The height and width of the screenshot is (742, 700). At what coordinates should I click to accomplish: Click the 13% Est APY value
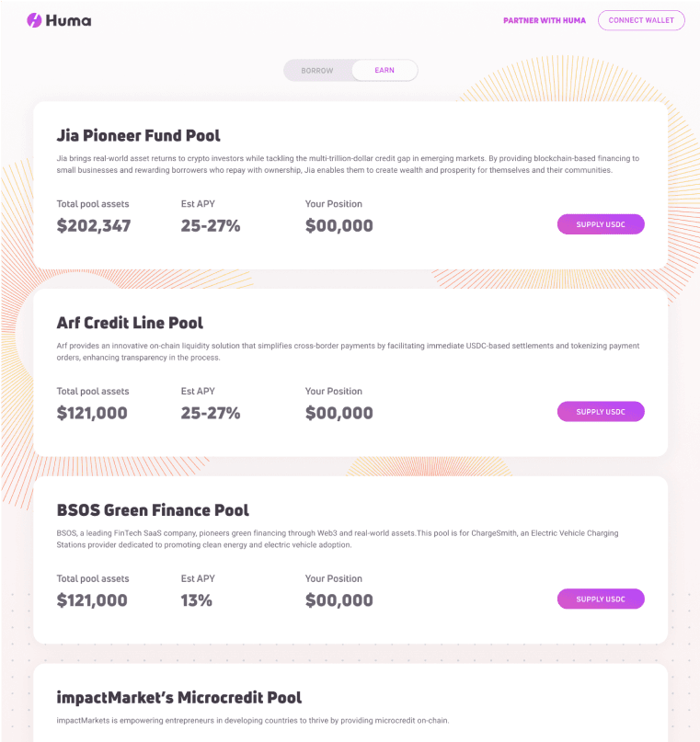pos(197,601)
